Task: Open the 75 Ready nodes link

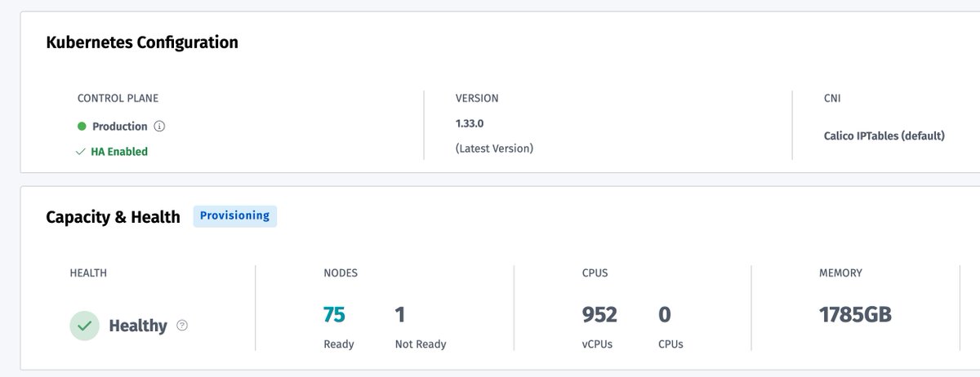Action: point(334,314)
